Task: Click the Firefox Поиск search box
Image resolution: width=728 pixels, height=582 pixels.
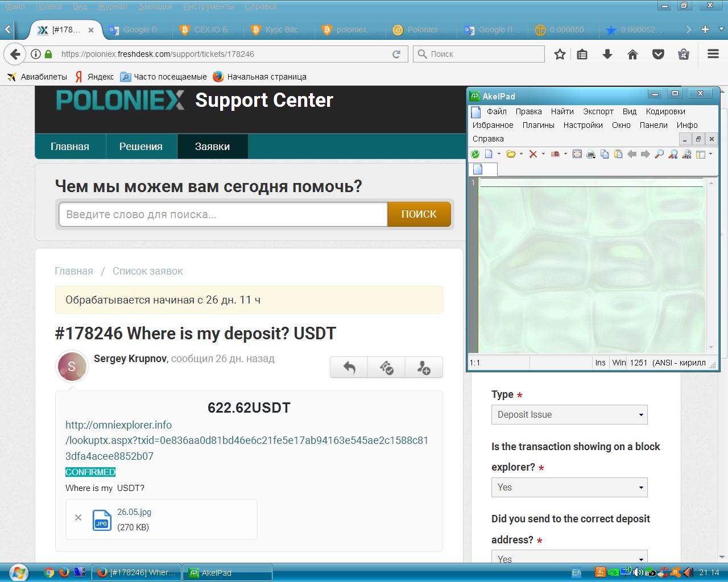Action: (x=479, y=54)
